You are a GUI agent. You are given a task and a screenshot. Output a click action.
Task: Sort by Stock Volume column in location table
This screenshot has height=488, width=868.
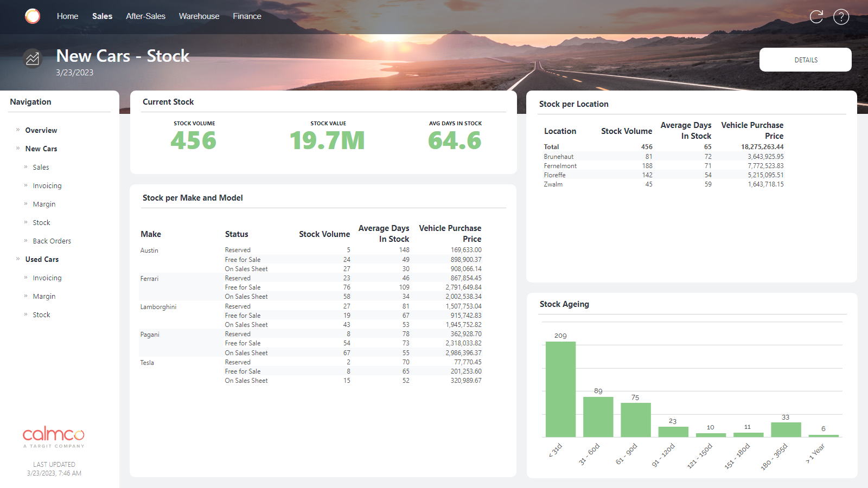(626, 131)
